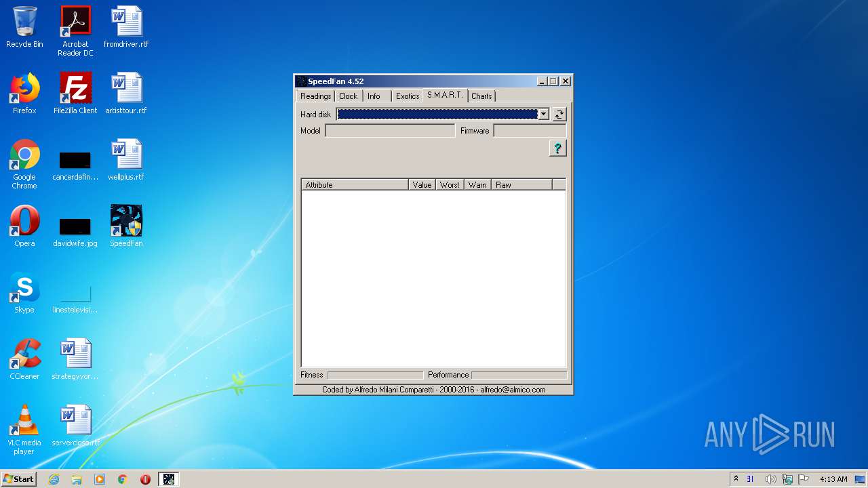Open the Action Center flag icon

tap(804, 479)
